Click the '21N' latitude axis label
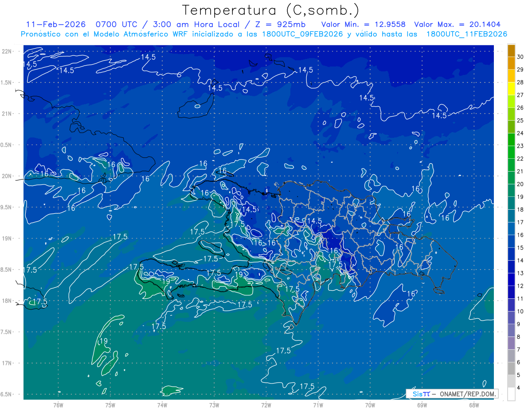 coord(7,114)
